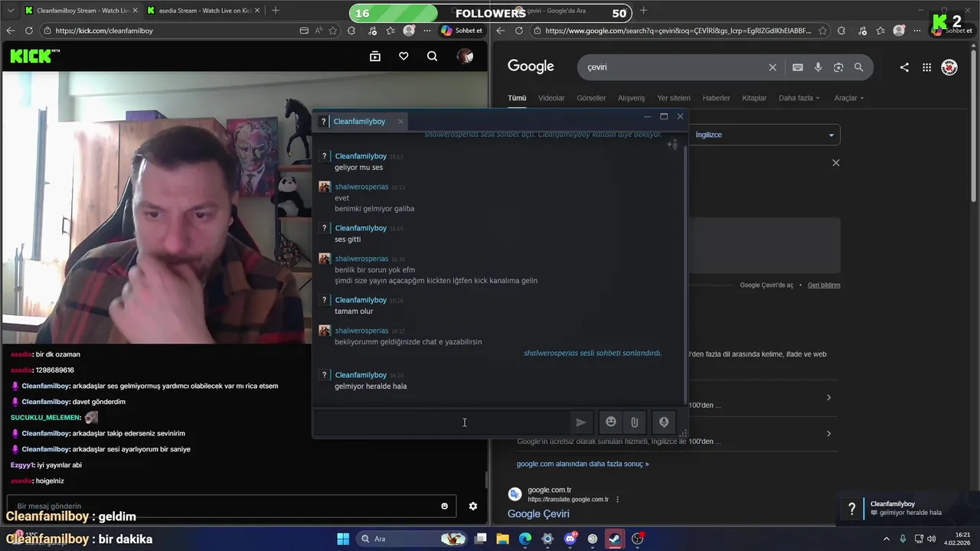Image resolution: width=980 pixels, height=551 pixels.
Task: Click Google Çeviri'de aç link
Action: point(766,285)
